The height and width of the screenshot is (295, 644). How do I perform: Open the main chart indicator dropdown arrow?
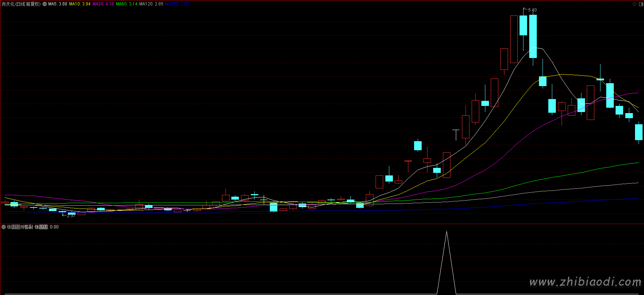45,4
